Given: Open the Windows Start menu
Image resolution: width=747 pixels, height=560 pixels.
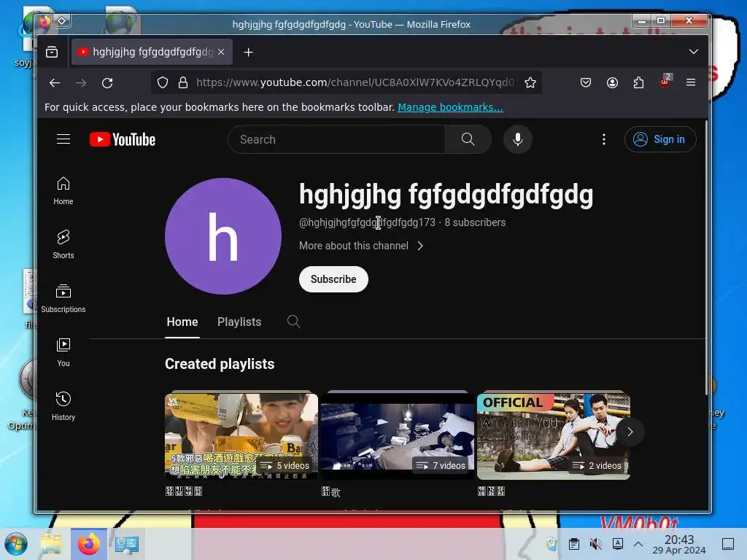Looking at the screenshot, I should pos(16,544).
